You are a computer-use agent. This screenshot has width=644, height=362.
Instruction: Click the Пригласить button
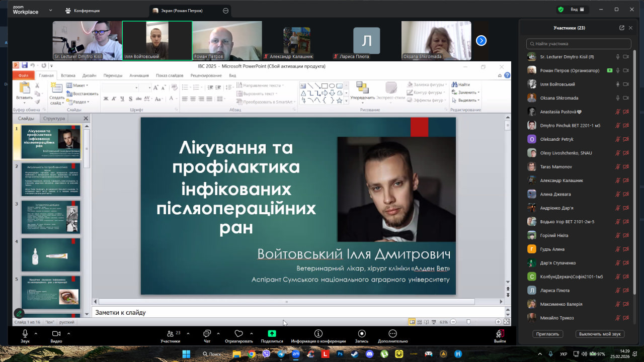click(x=547, y=334)
